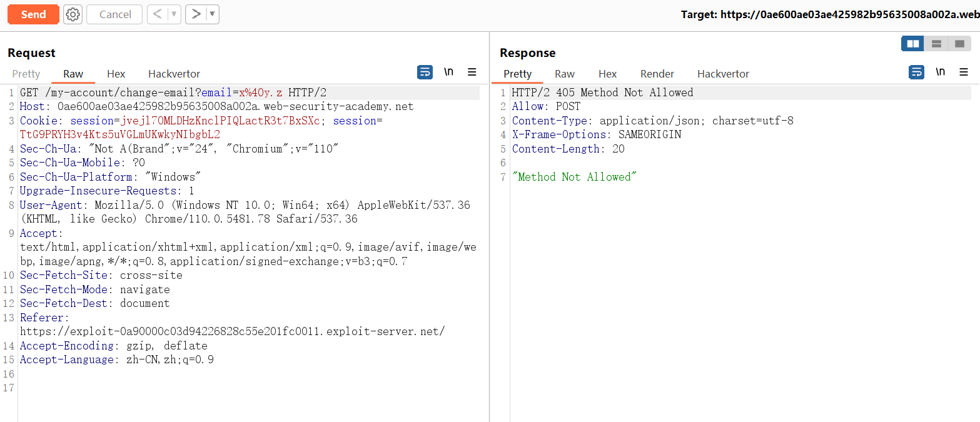Select side-by-side split layout view
The height and width of the screenshot is (422, 980).
pyautogui.click(x=912, y=44)
